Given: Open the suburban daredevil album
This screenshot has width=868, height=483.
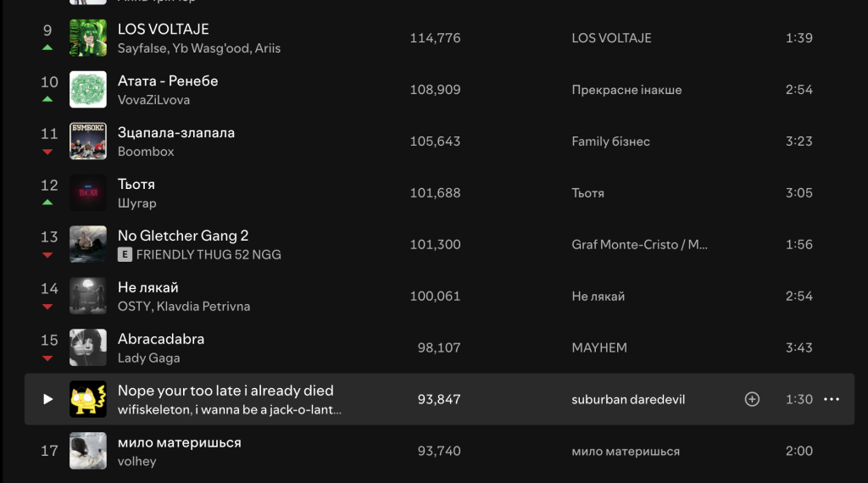Looking at the screenshot, I should click(x=628, y=399).
